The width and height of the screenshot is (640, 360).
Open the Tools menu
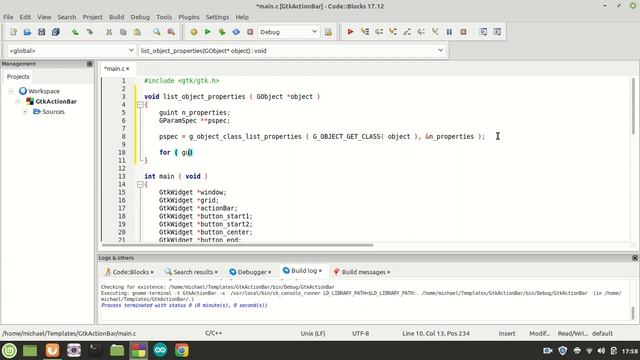coord(164,17)
